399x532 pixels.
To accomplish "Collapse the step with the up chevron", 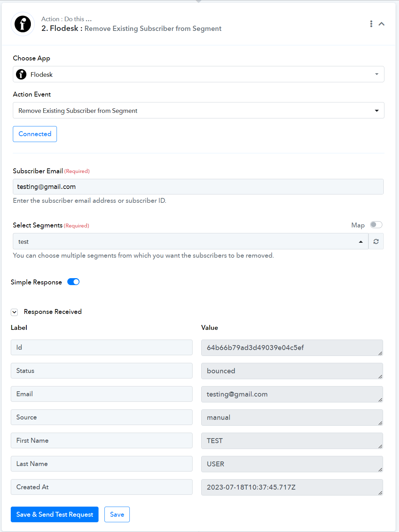I will coord(382,24).
